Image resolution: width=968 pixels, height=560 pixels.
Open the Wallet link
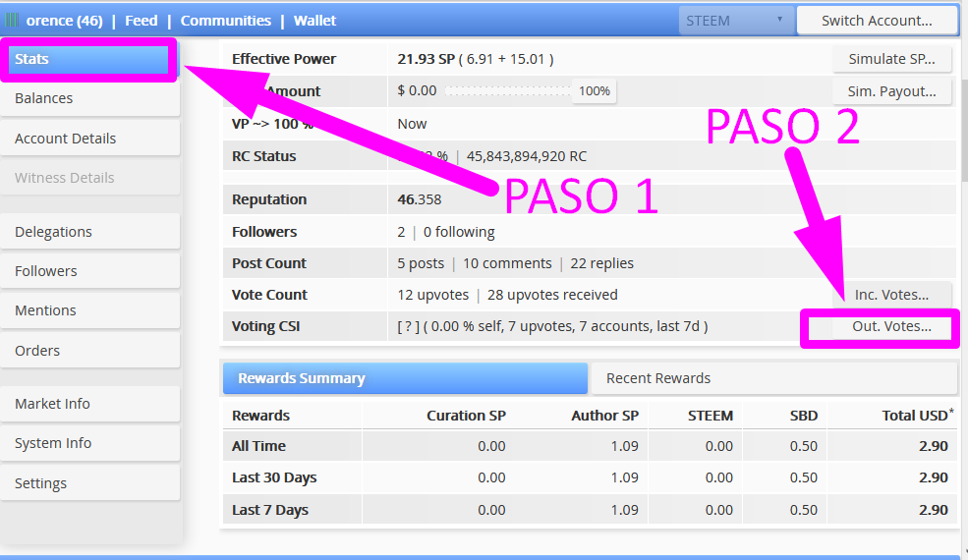pyautogui.click(x=314, y=21)
